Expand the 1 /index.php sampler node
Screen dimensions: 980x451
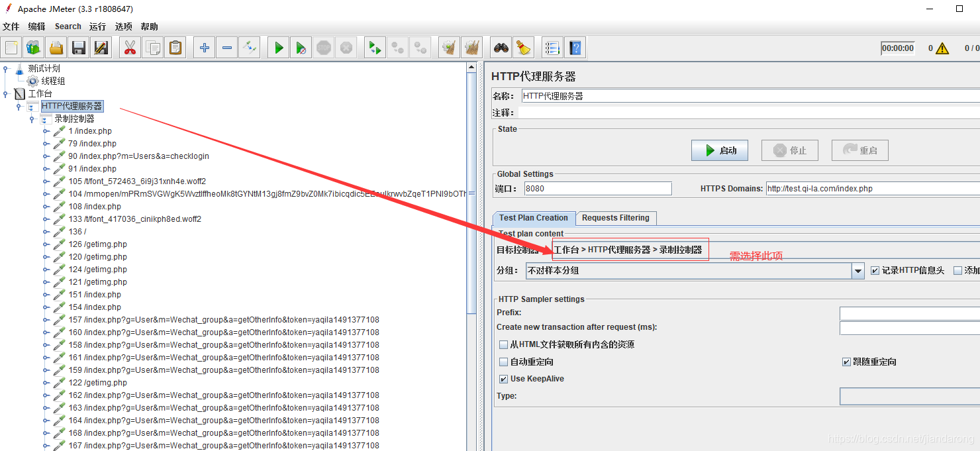click(x=46, y=131)
